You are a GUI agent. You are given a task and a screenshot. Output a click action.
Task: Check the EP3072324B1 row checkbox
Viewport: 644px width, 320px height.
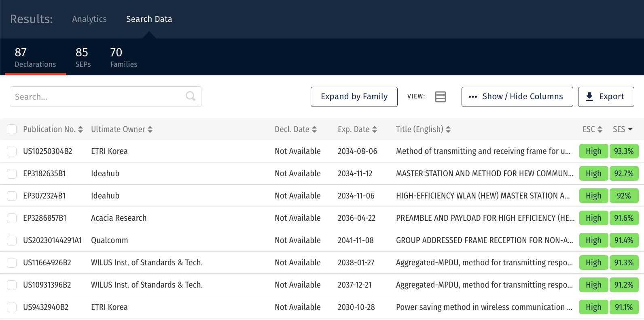(x=12, y=196)
